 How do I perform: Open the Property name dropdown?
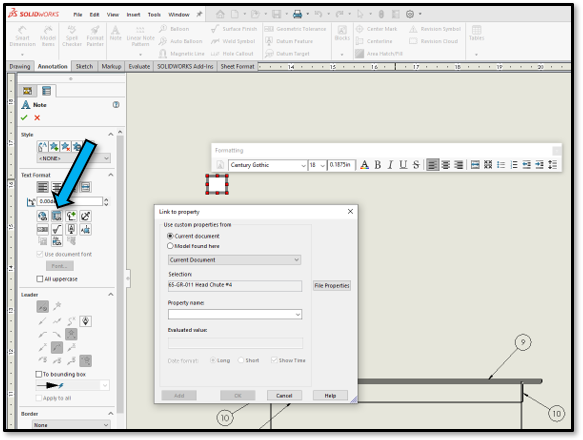[x=235, y=315]
